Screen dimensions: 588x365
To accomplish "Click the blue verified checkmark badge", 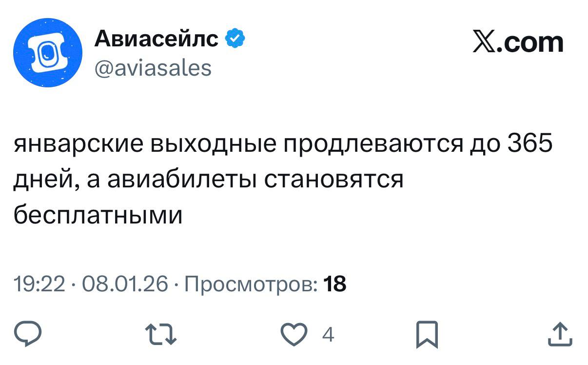I will tap(235, 39).
